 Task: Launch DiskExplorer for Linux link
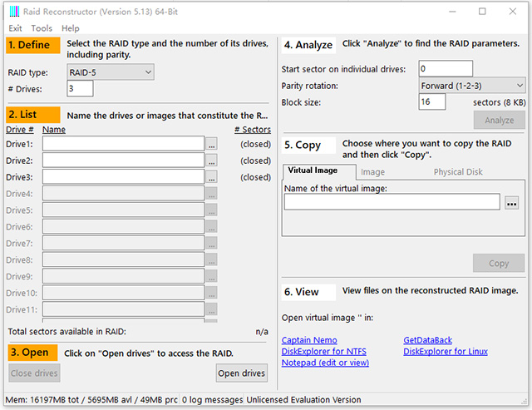pos(446,352)
